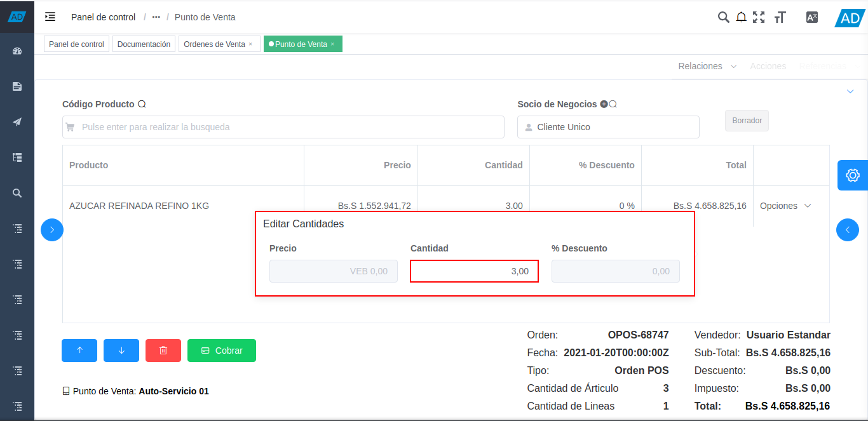Delete order line with red trash button
Screen dimensions: 868x421
coord(163,351)
